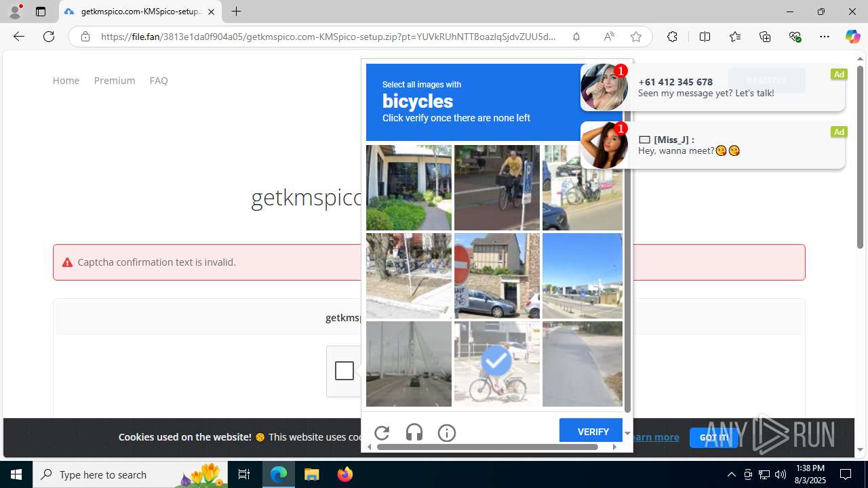Accept cookies with GOT IT button
868x488 pixels.
click(713, 438)
